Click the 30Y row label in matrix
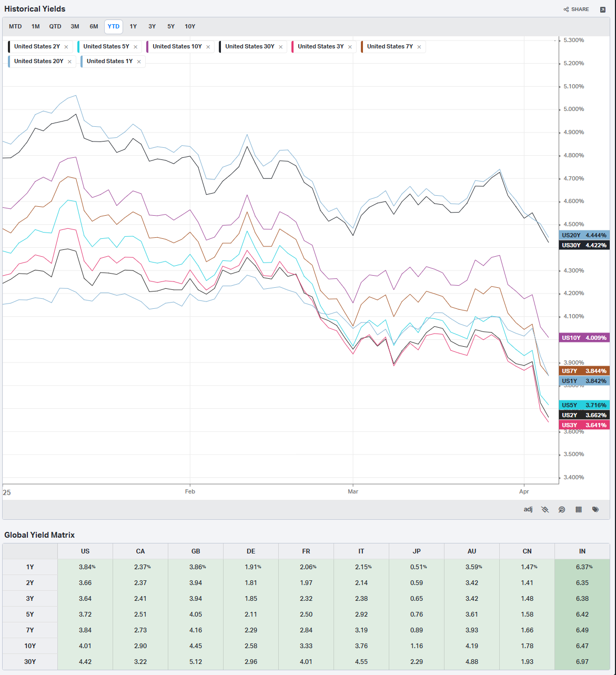Image resolution: width=616 pixels, height=675 pixels. [30, 662]
